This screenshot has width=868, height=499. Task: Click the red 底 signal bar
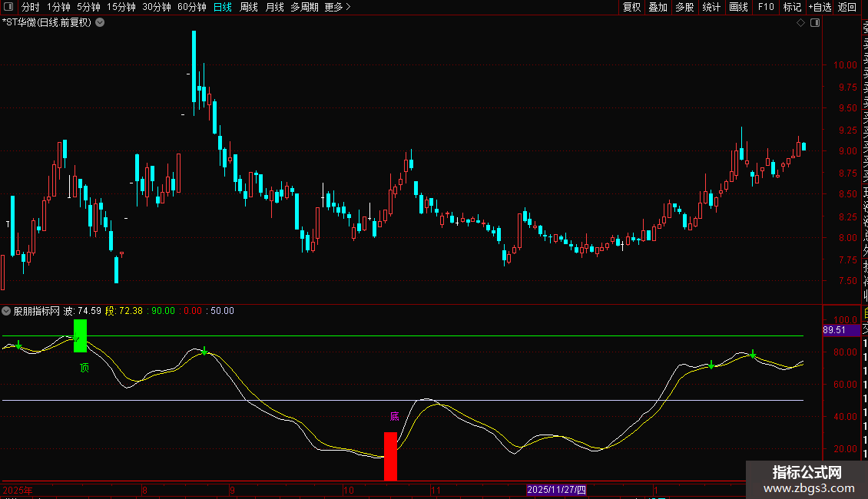tap(390, 457)
